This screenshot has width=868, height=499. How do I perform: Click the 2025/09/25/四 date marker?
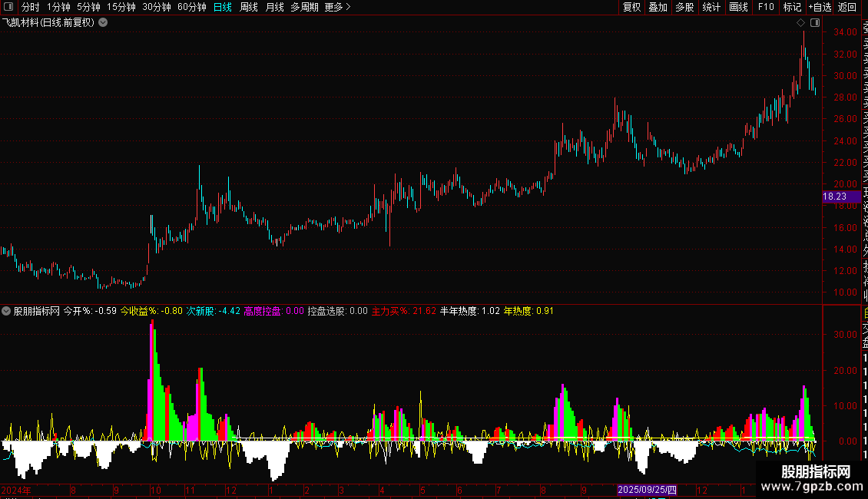[x=647, y=490]
